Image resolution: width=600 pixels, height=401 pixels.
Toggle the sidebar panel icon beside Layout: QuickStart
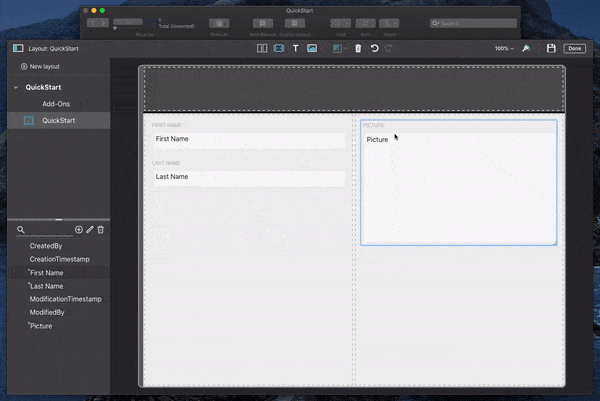click(18, 48)
